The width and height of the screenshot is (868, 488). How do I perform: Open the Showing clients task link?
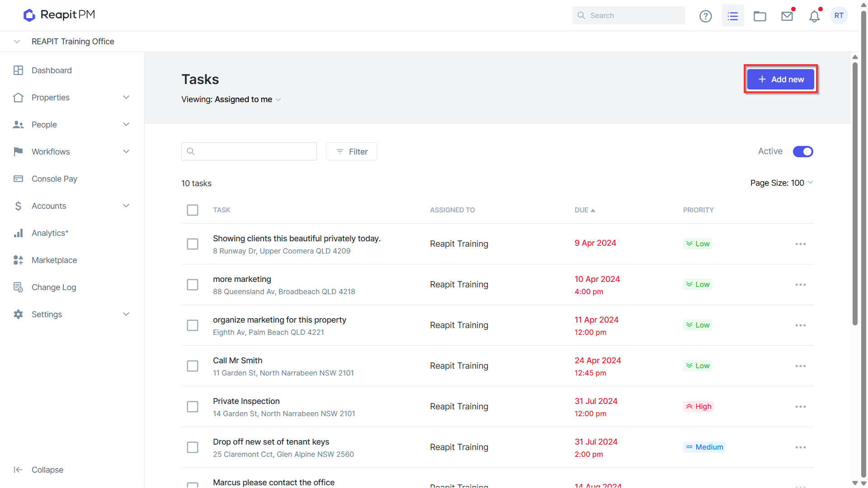(297, 239)
